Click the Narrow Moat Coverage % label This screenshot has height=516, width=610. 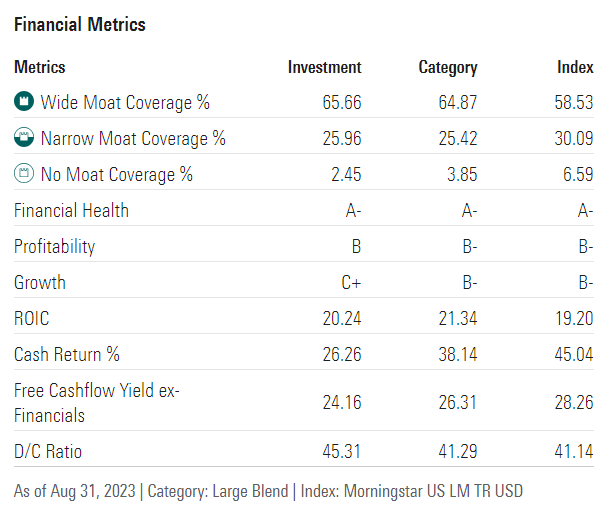133,138
